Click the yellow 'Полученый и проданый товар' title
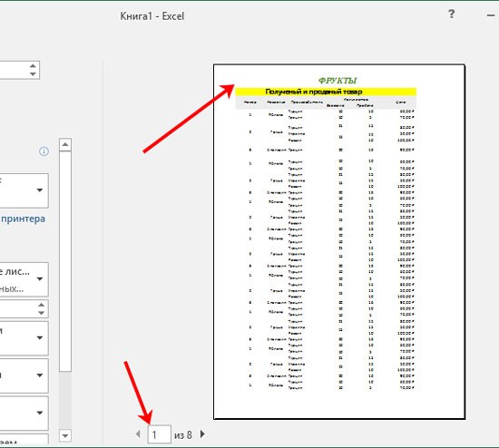 [326, 92]
